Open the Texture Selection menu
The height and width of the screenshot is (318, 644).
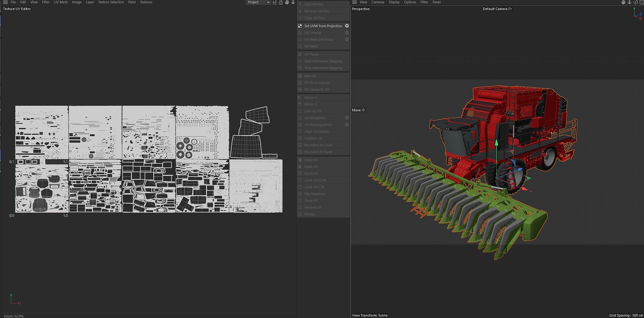click(111, 2)
